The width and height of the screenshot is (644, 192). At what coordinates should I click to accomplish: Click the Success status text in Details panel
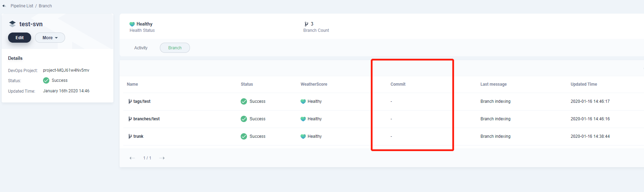click(x=59, y=80)
